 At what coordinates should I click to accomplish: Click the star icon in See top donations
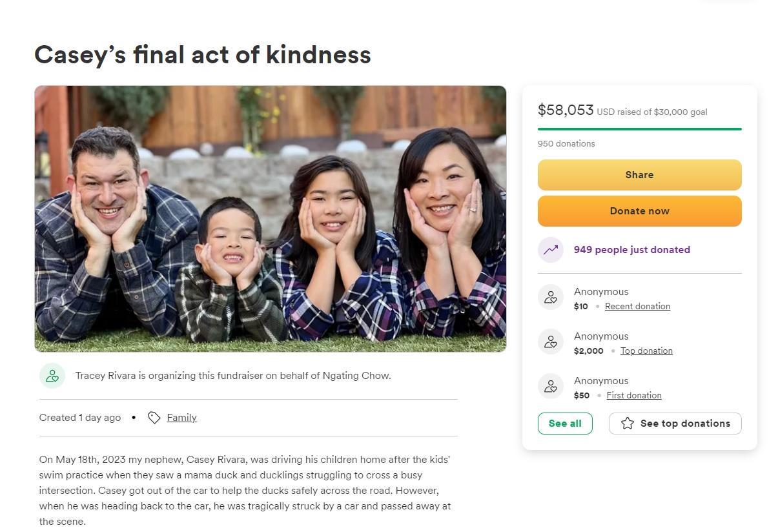627,424
